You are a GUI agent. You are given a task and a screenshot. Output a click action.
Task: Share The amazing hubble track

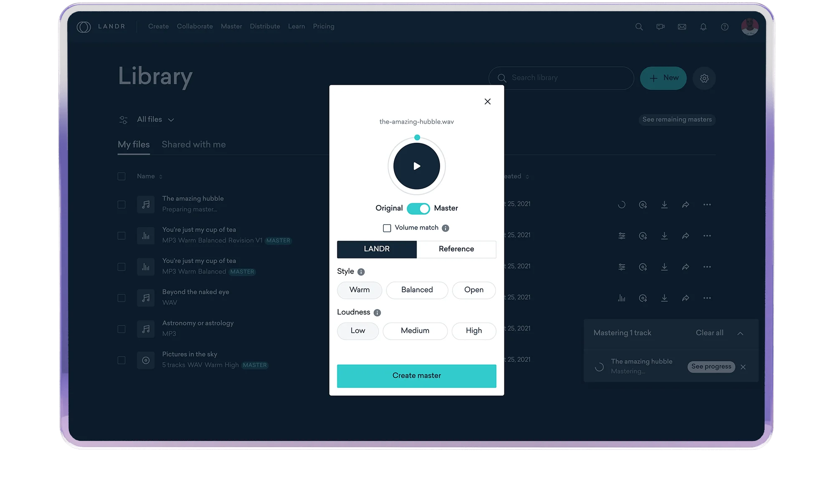click(686, 205)
